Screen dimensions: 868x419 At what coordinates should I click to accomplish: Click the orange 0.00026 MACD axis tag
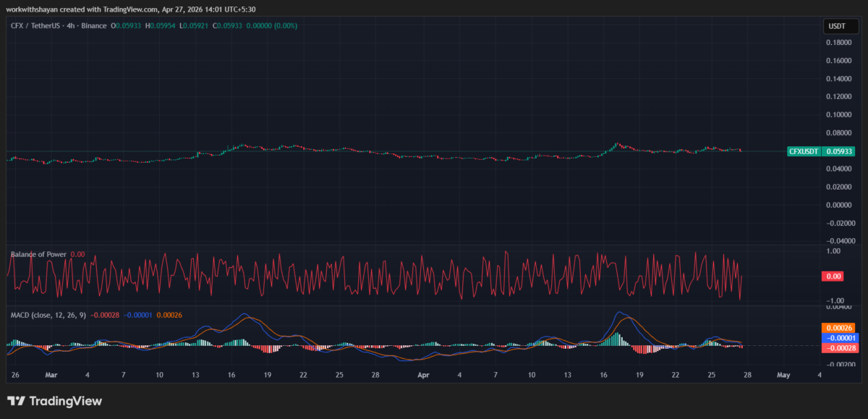pos(839,328)
